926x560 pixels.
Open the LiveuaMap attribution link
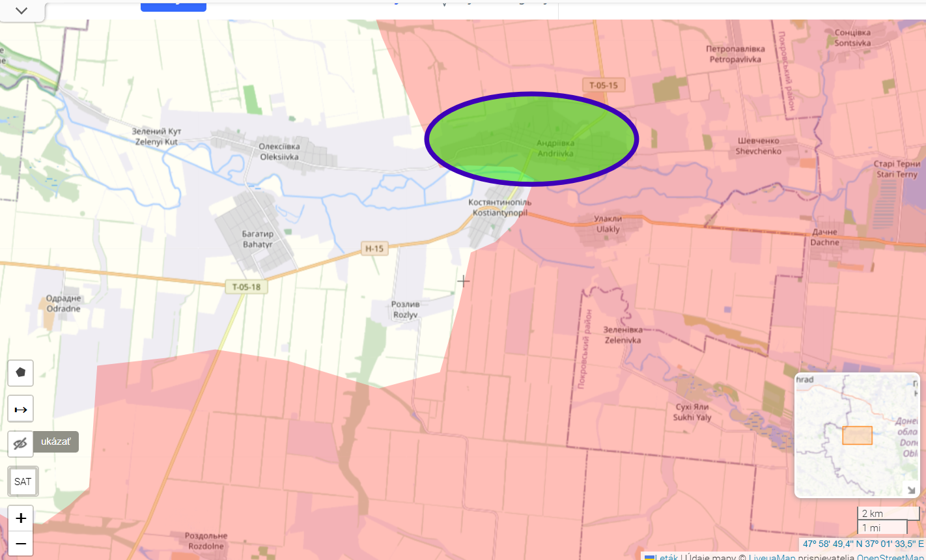coord(772,557)
